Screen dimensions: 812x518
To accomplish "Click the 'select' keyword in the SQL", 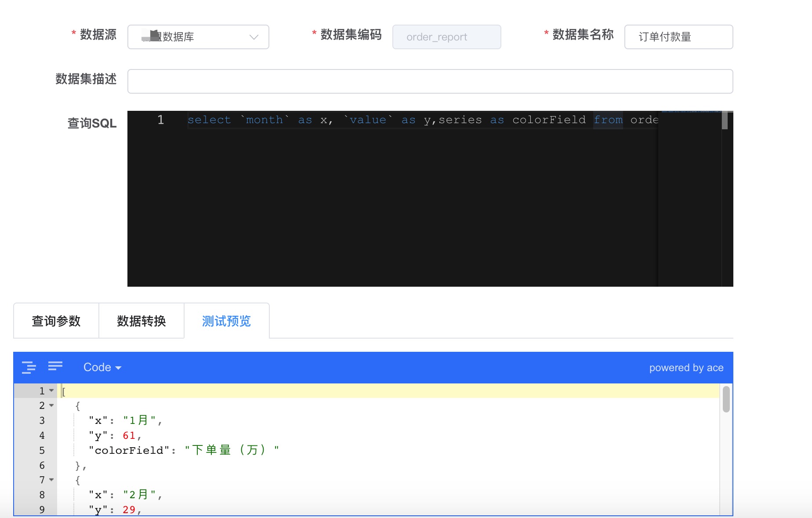I will 209,120.
